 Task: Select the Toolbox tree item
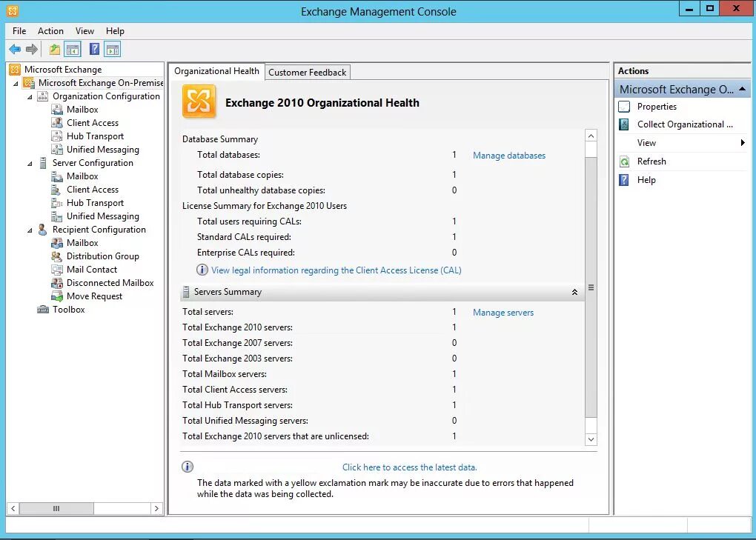pyautogui.click(x=68, y=310)
